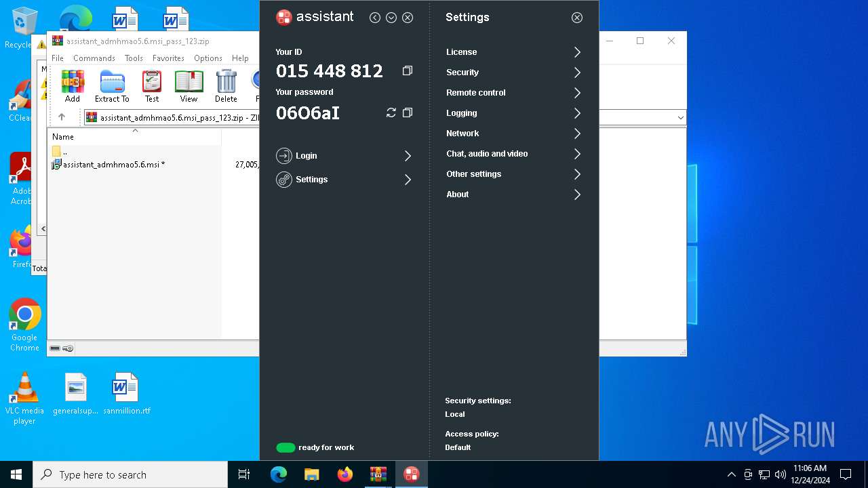Open generalsup image file on desktop
Viewport: 868px width, 488px height.
[75, 394]
